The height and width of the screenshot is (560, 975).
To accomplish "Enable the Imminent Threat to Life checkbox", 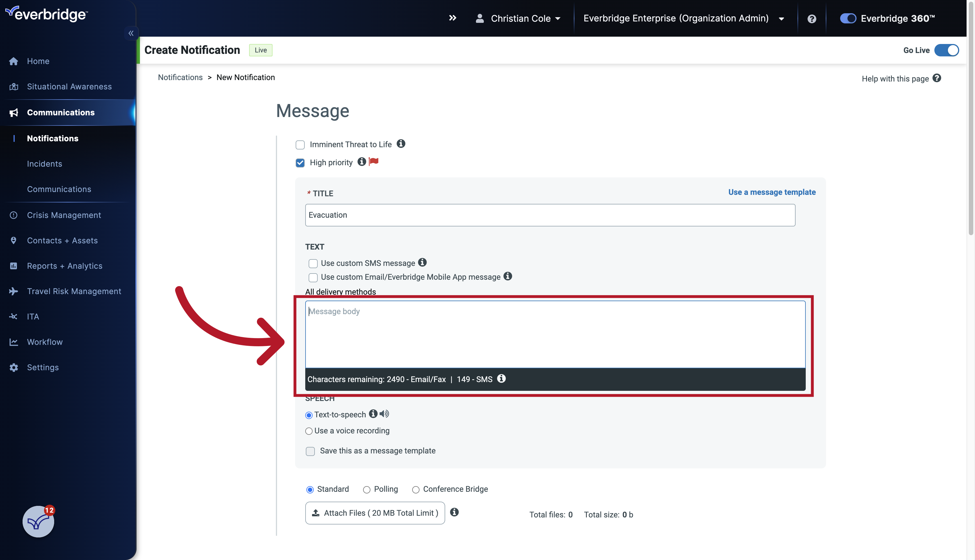I will pyautogui.click(x=300, y=145).
